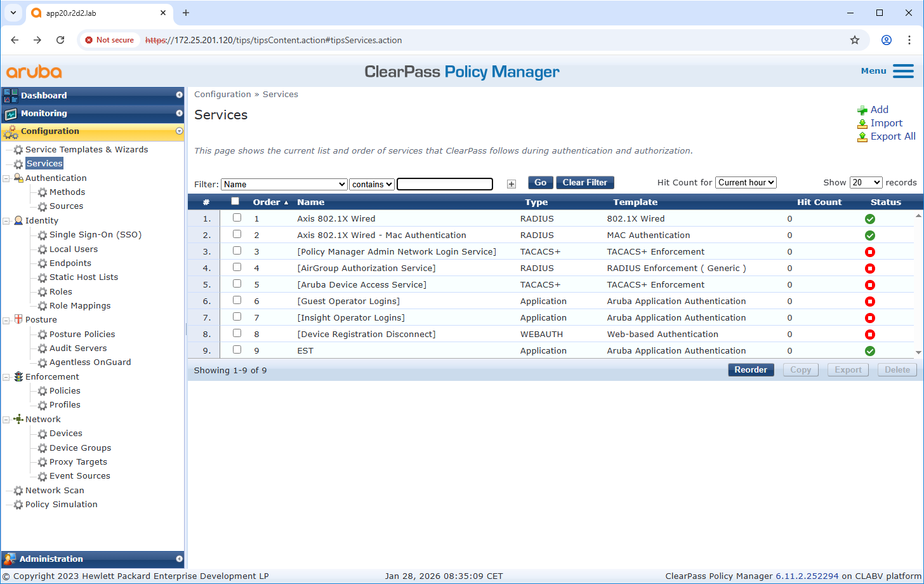
Task: Open the hamburger Menu icon
Action: 903,71
